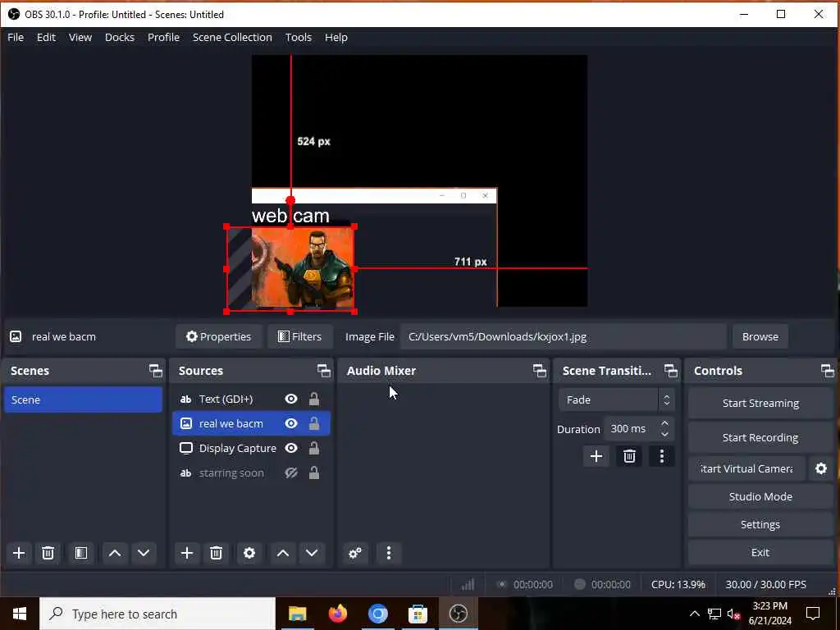Open the Tools menu
The image size is (840, 630).
[299, 38]
